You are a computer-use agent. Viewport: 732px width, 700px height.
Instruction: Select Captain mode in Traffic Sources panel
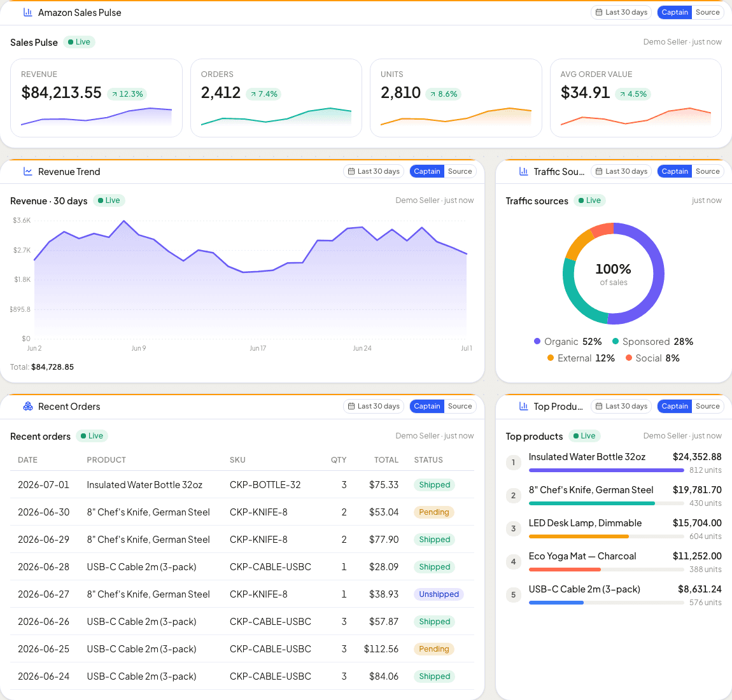[x=675, y=171]
